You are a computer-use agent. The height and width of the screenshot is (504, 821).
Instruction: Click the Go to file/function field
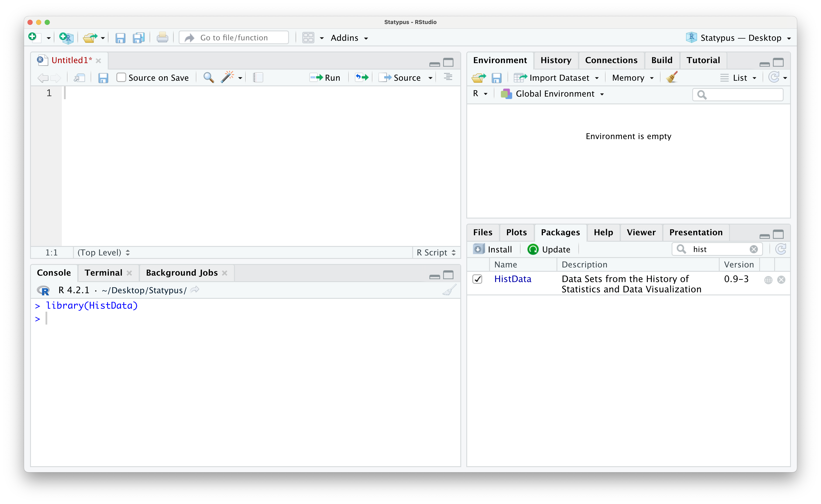234,38
